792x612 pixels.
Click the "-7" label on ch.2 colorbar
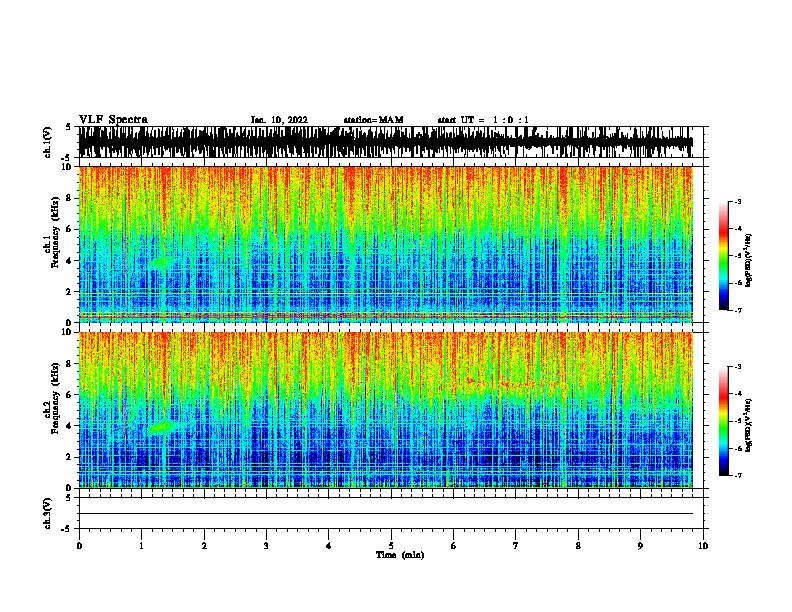(x=738, y=475)
